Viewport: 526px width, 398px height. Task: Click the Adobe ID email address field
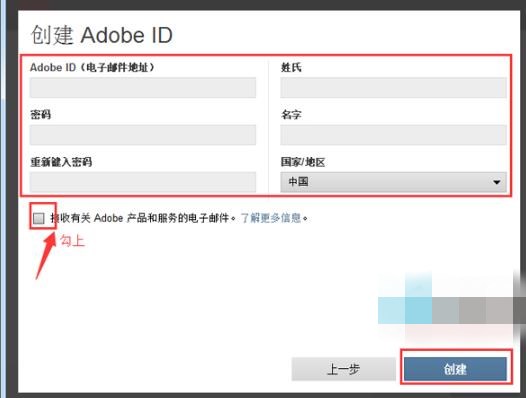(x=143, y=88)
